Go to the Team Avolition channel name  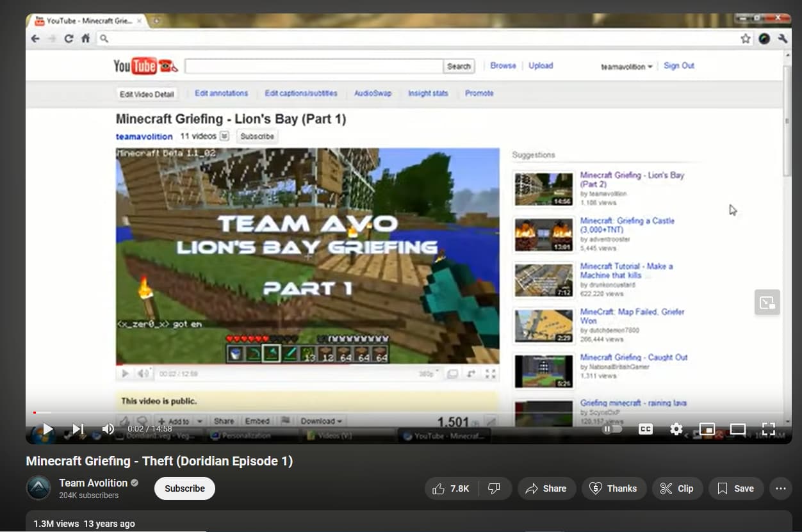point(94,483)
